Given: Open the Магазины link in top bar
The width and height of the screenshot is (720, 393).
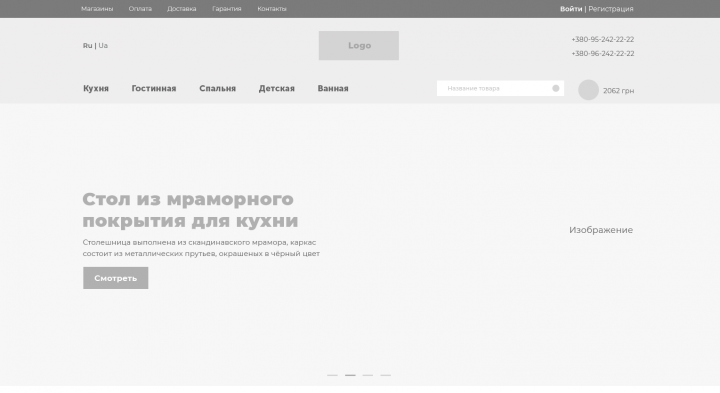Looking at the screenshot, I should (x=97, y=9).
